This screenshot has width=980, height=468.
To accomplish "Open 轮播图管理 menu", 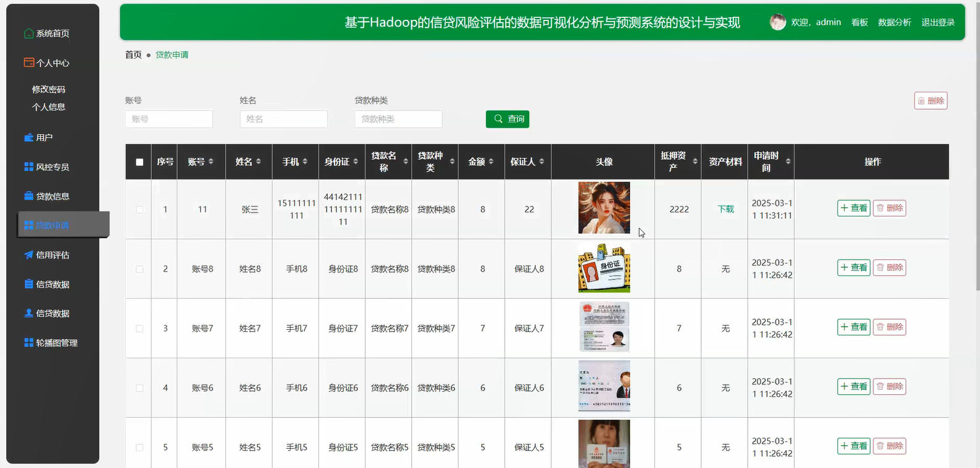I will (x=56, y=342).
